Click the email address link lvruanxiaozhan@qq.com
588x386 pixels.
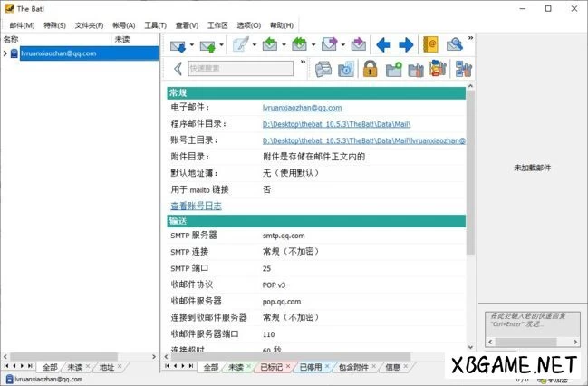[x=302, y=108]
